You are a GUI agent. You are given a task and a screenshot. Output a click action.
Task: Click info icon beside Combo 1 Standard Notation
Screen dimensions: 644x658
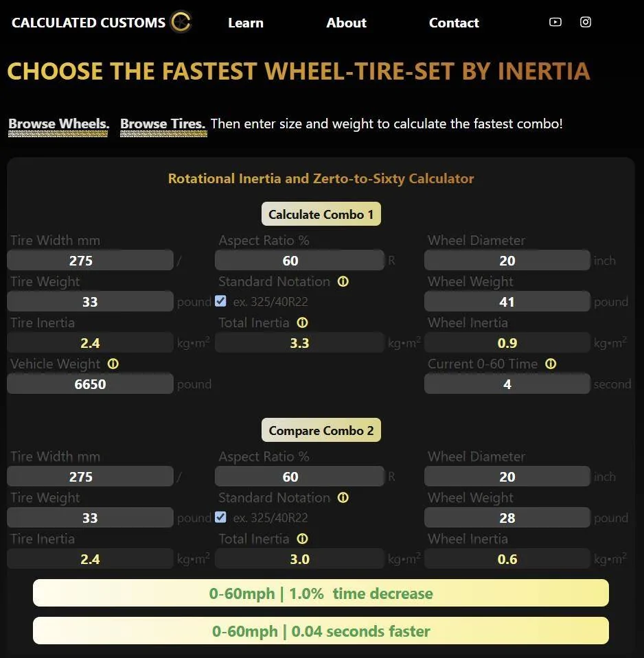[x=343, y=281]
